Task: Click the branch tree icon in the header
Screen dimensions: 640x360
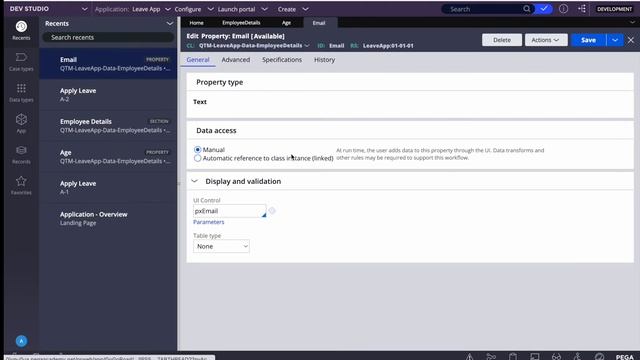Action: [582, 9]
